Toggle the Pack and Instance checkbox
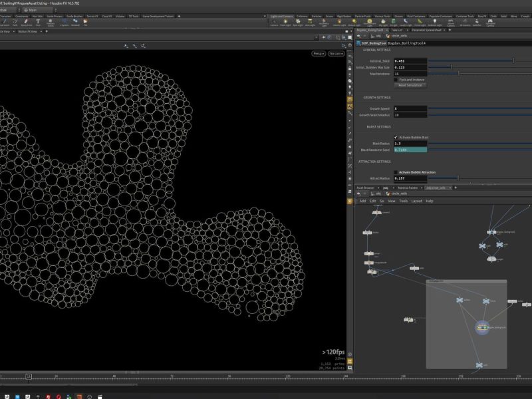The width and height of the screenshot is (532, 399). (x=396, y=80)
